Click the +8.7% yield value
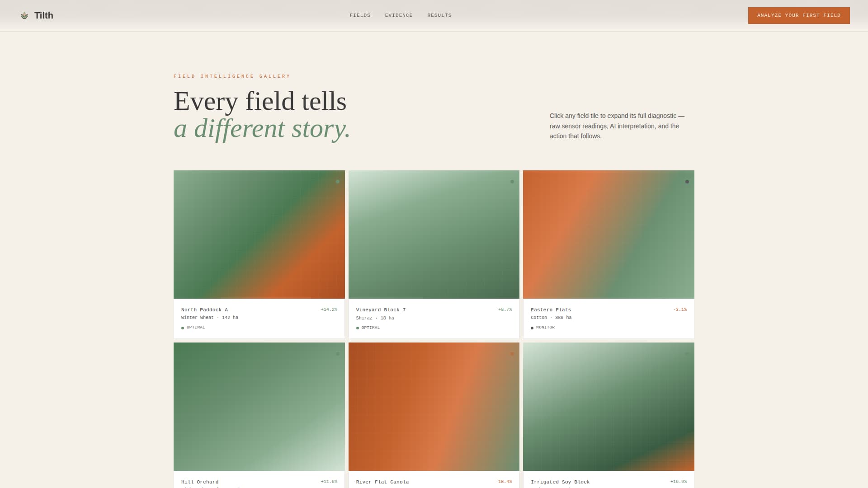This screenshot has width=868, height=488. coord(505,310)
